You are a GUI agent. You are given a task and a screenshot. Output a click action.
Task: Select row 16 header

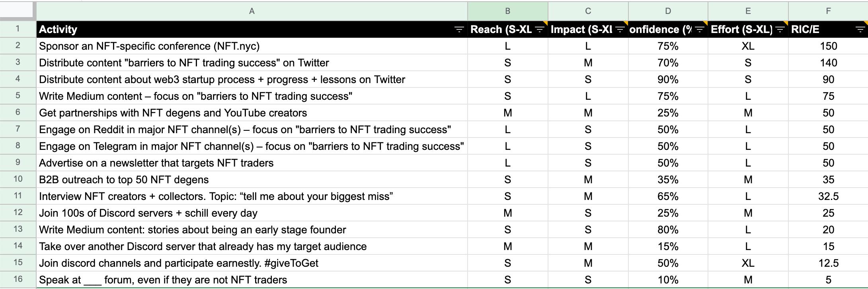point(18,279)
